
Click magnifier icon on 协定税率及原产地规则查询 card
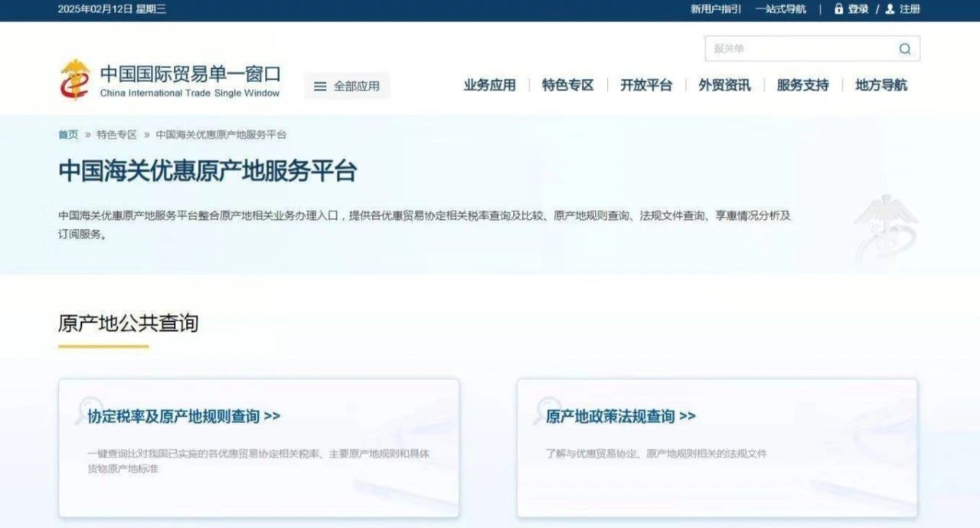pos(89,410)
